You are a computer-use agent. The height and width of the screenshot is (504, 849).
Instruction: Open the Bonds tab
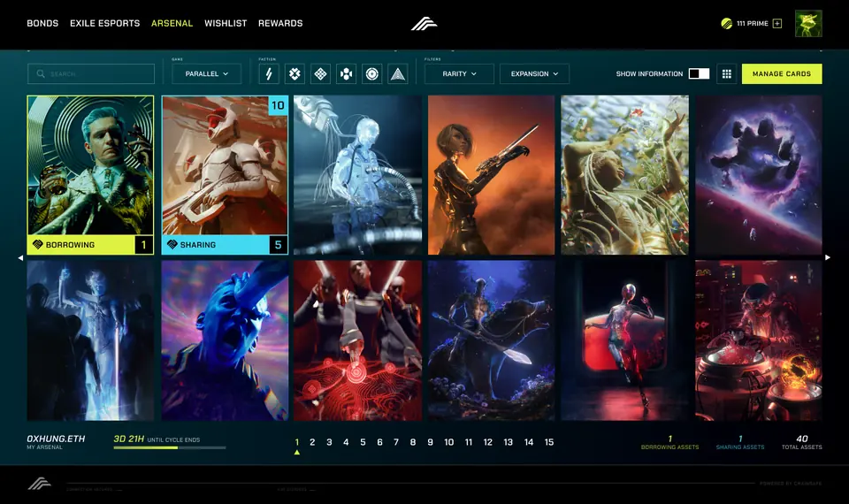(x=42, y=23)
